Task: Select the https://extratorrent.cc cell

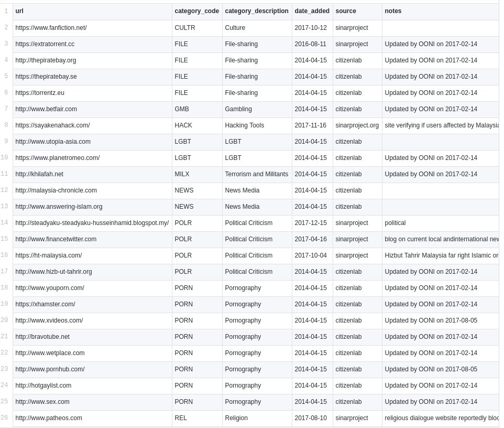Action: coord(92,45)
